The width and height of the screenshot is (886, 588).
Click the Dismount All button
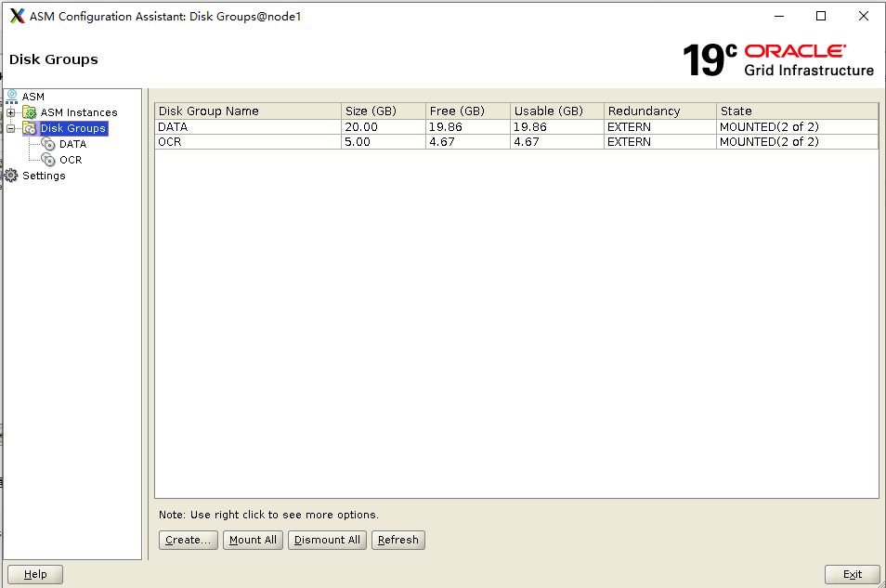click(x=327, y=540)
